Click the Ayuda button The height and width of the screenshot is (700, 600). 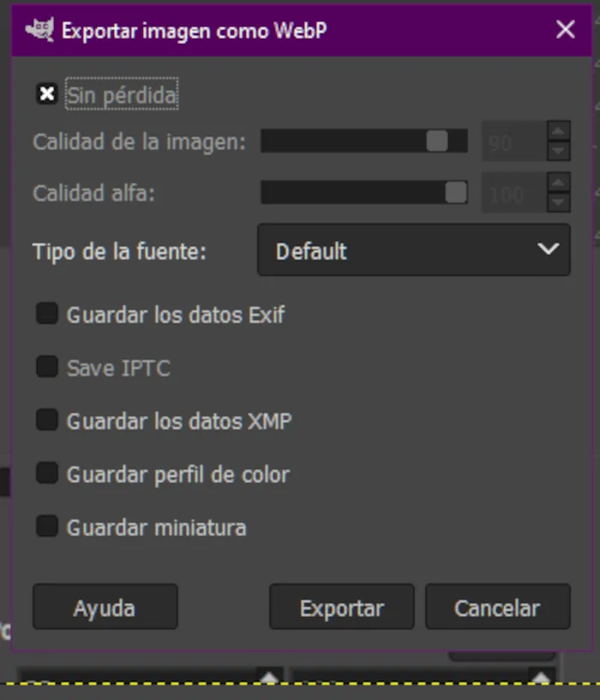[105, 607]
